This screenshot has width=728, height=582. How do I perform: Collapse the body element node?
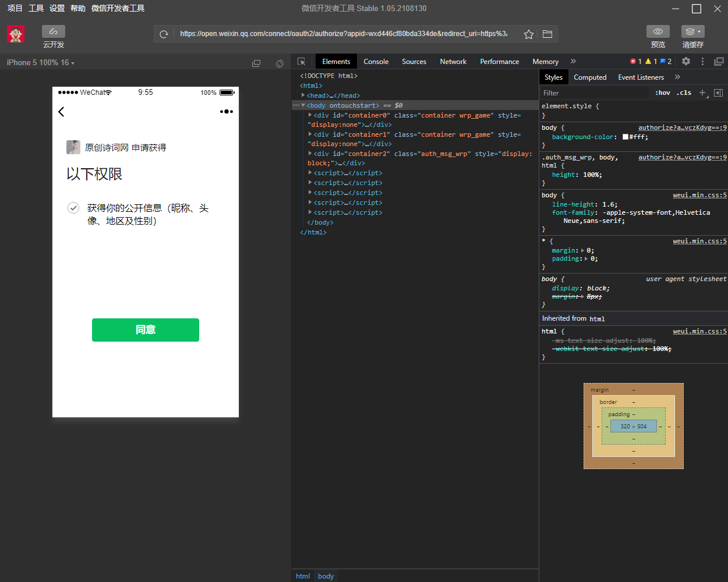point(303,105)
